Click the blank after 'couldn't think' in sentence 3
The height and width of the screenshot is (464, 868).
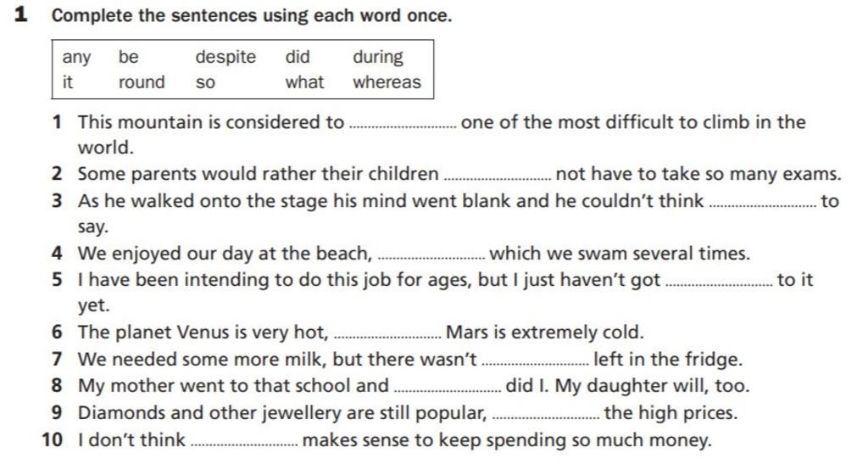tap(762, 205)
